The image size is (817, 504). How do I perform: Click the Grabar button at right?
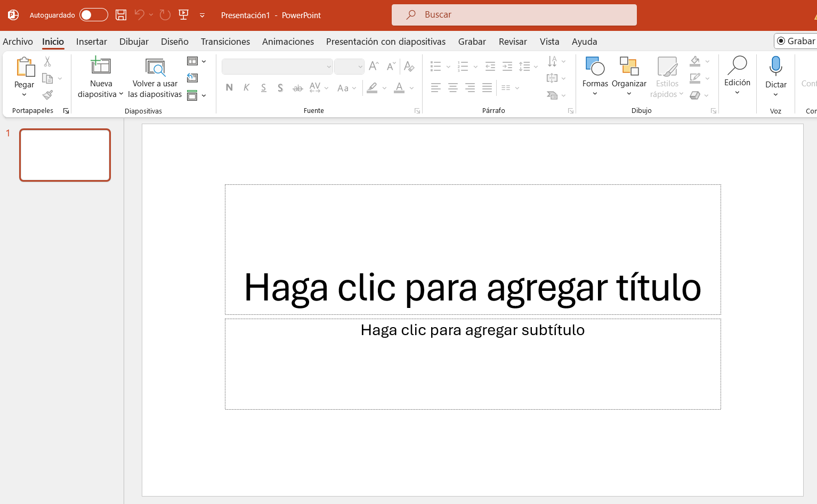coord(796,41)
